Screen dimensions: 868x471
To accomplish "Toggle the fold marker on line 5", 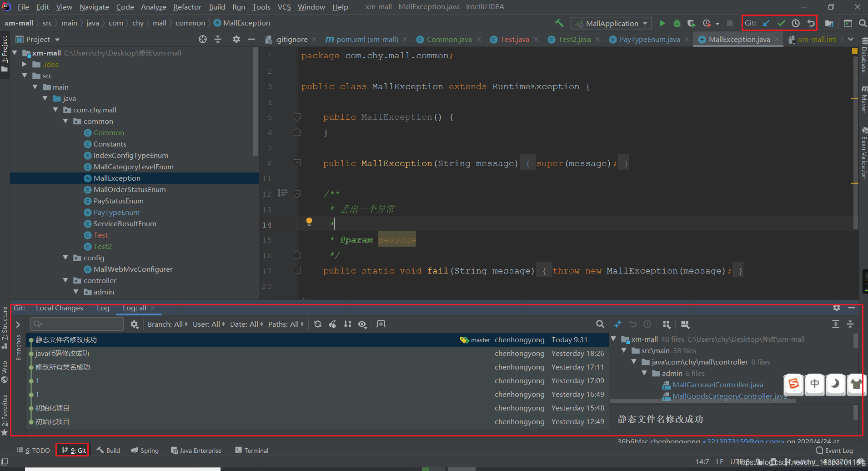I will [297, 117].
